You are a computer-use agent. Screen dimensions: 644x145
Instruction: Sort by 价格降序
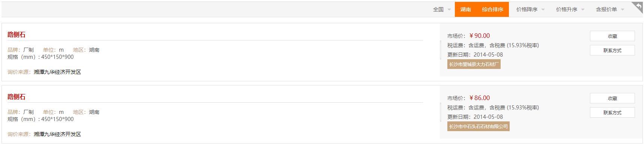click(x=527, y=9)
